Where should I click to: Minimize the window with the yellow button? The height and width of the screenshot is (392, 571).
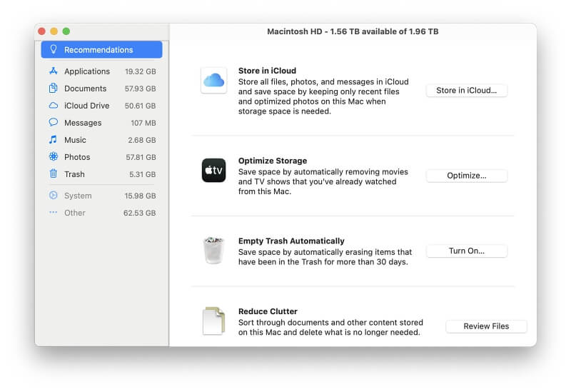[54, 31]
